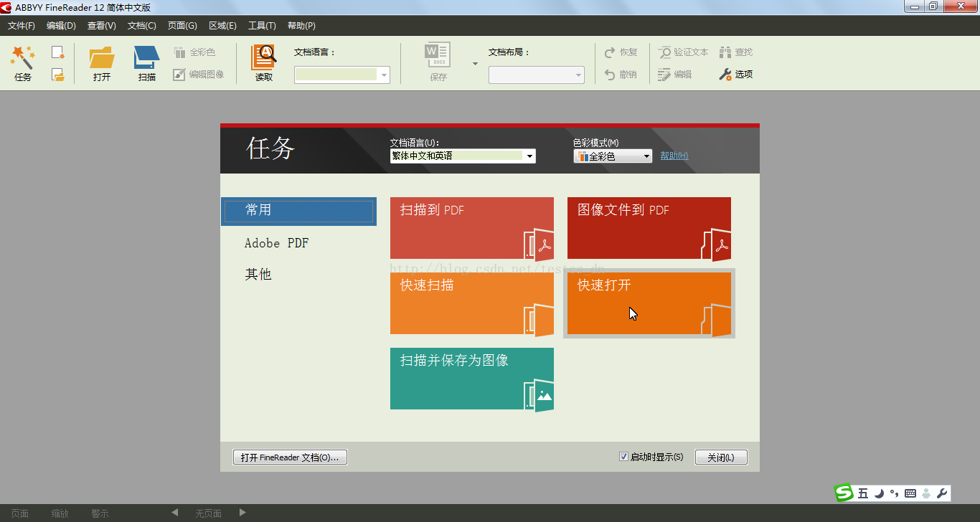Image resolution: width=980 pixels, height=522 pixels.
Task: Click the 关闭(L) button
Action: pos(721,457)
